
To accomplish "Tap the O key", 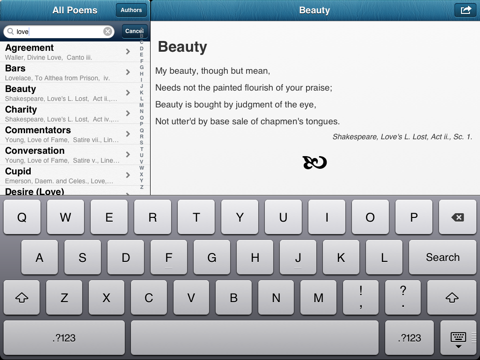I will (x=370, y=217).
